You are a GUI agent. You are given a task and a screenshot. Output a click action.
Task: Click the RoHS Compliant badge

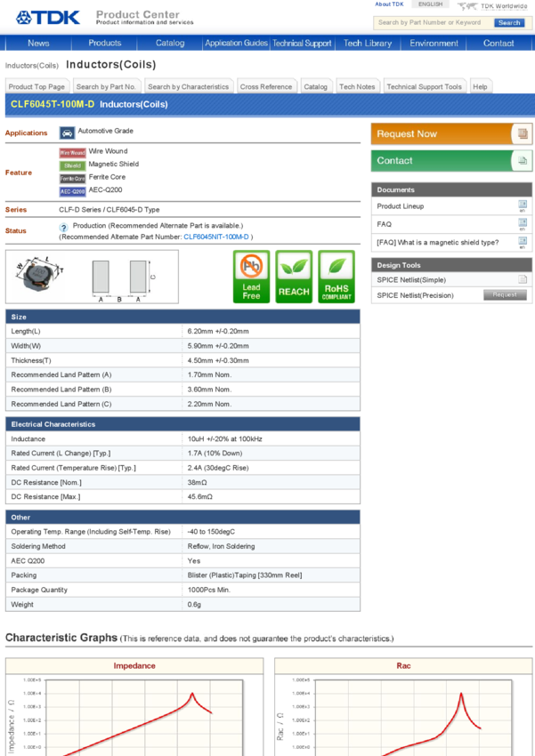click(336, 277)
